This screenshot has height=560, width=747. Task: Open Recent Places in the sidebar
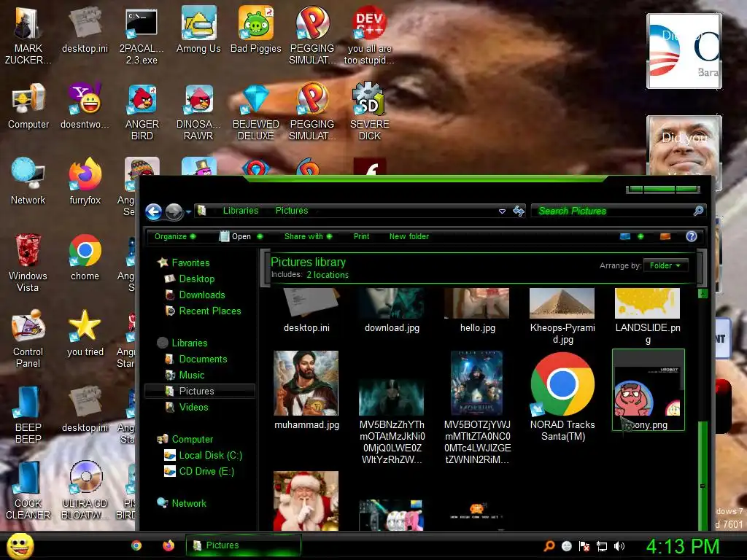[x=203, y=311]
